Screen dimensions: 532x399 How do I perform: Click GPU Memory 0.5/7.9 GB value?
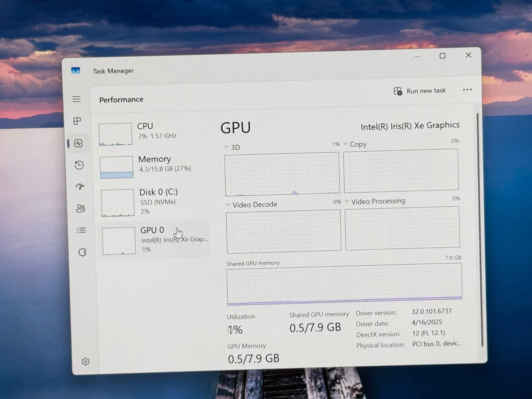pyautogui.click(x=254, y=359)
